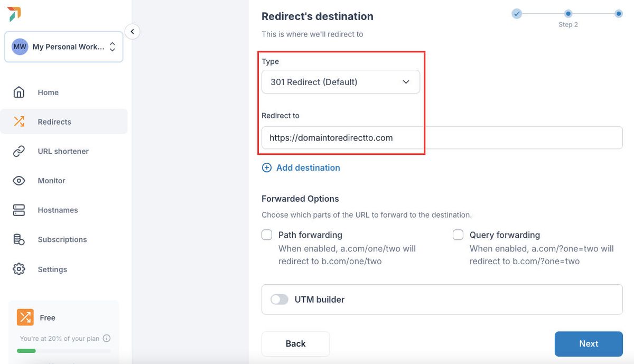Click the Hostnames server icon
Image resolution: width=634 pixels, height=364 pixels.
click(19, 210)
